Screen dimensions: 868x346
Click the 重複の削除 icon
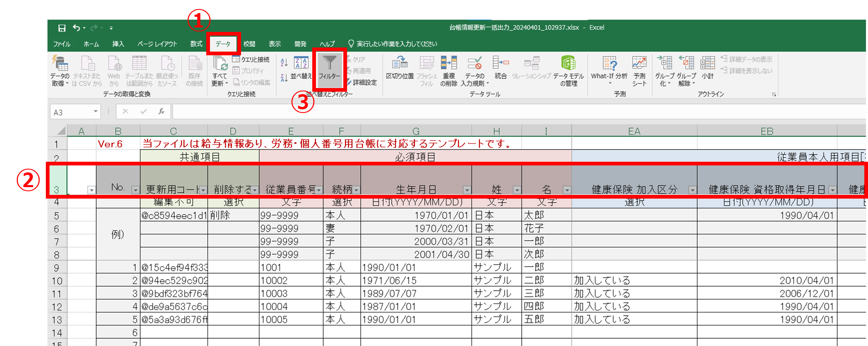449,71
